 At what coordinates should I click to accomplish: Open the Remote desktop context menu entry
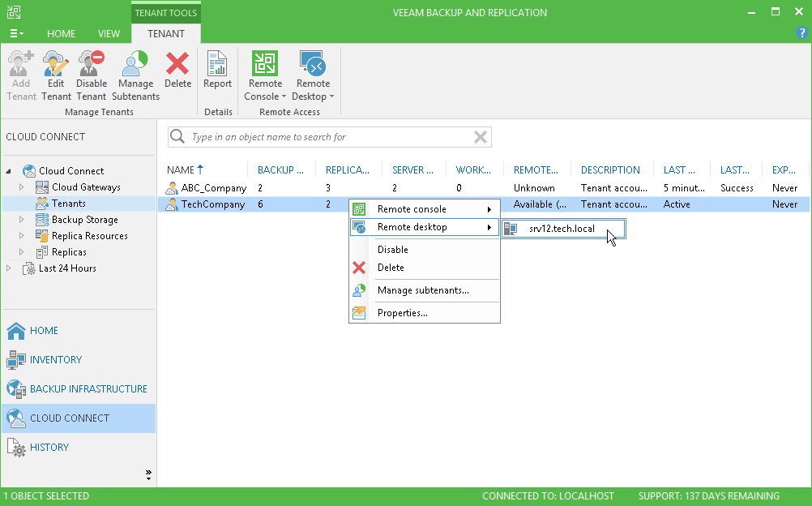click(425, 227)
